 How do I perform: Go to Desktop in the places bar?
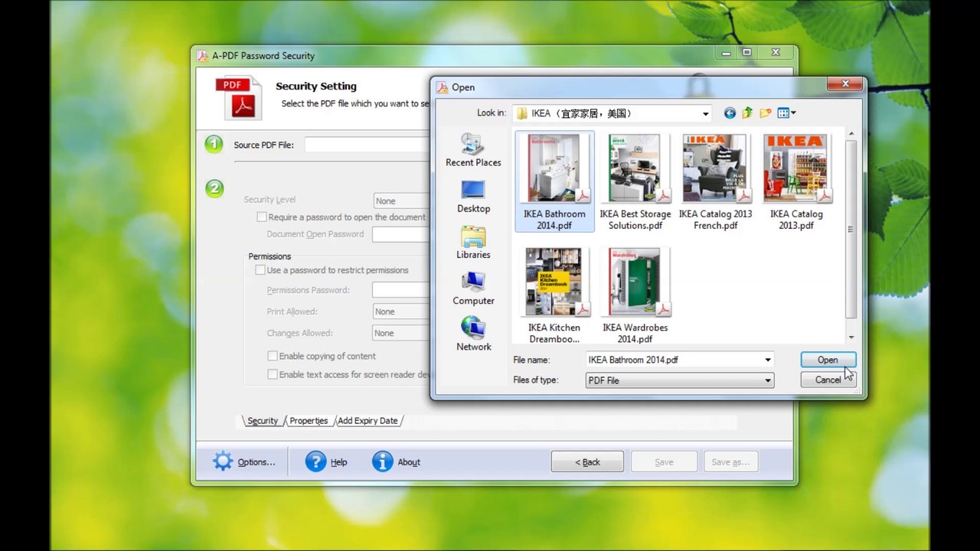point(473,197)
